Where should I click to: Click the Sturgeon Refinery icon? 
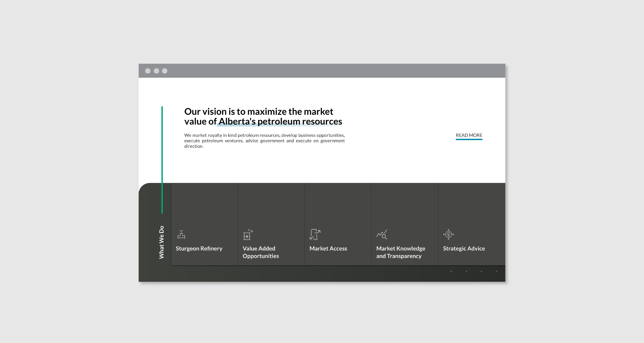point(181,234)
